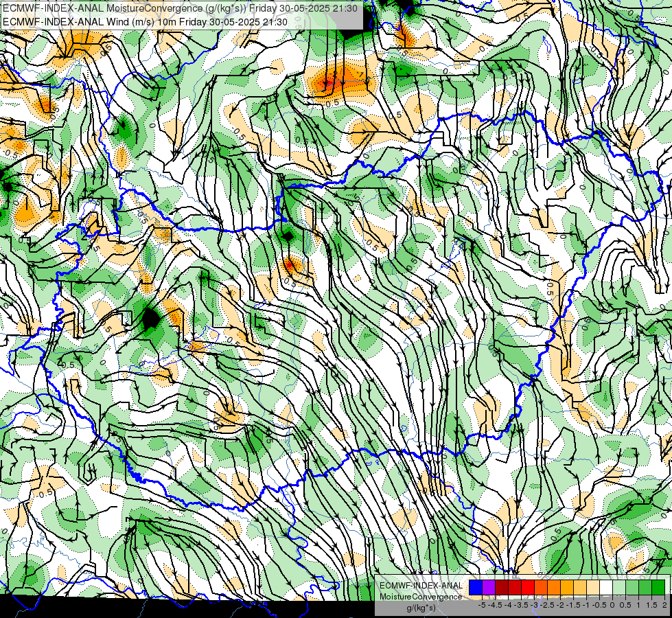Click the amber legend swatch for -1.5 to -1

pos(567,588)
